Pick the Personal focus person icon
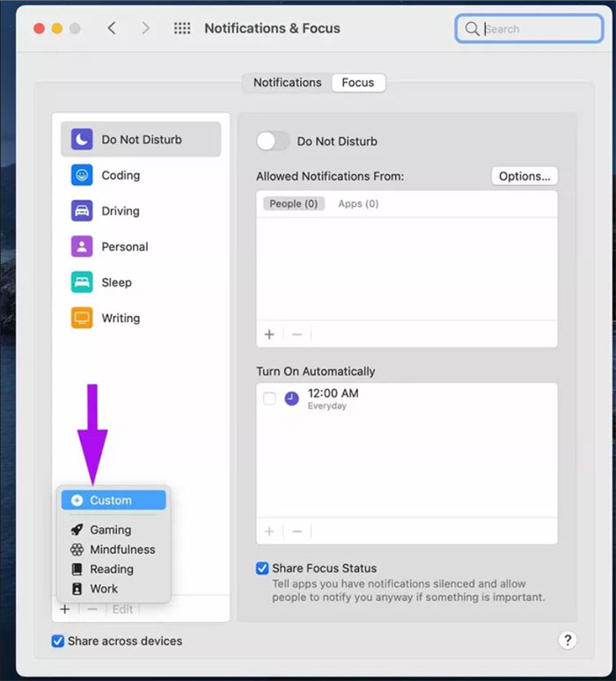Viewport: 616px width, 681px height. [81, 247]
